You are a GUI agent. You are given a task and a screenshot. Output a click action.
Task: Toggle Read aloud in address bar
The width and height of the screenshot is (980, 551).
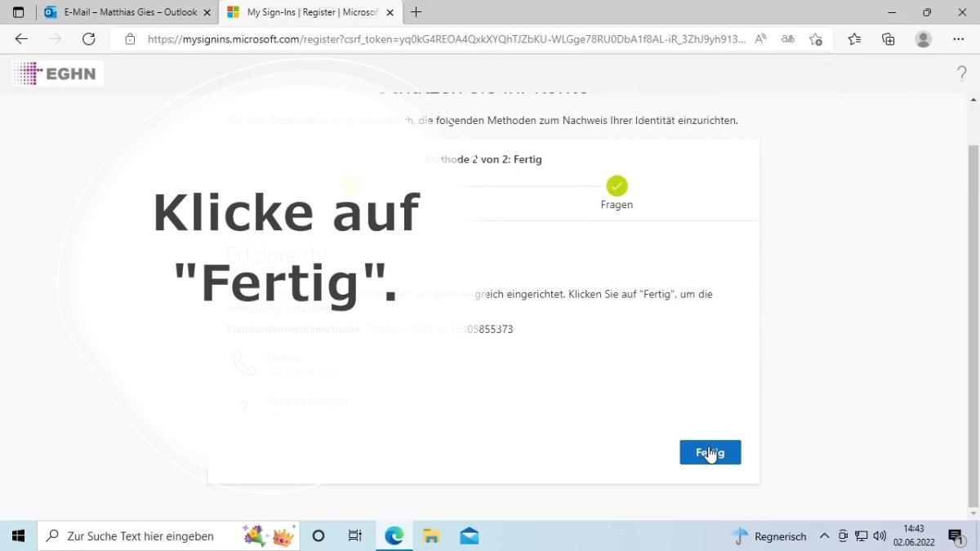[760, 39]
